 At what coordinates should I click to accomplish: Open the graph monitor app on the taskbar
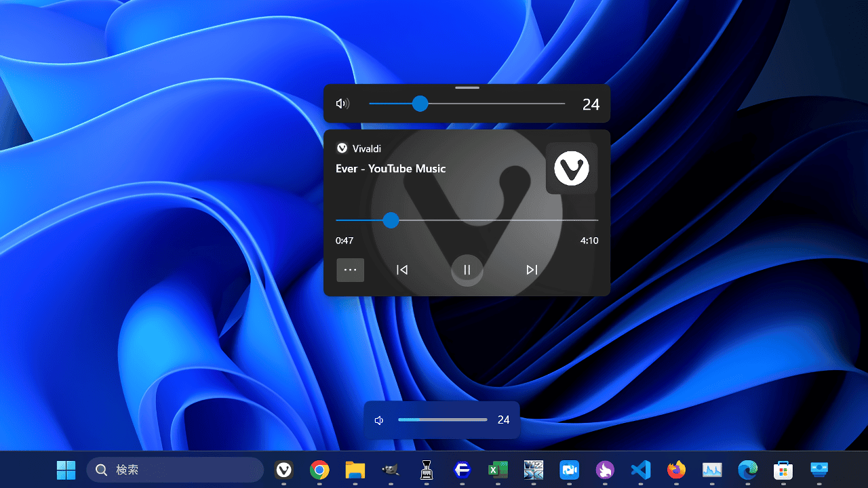[x=712, y=470]
